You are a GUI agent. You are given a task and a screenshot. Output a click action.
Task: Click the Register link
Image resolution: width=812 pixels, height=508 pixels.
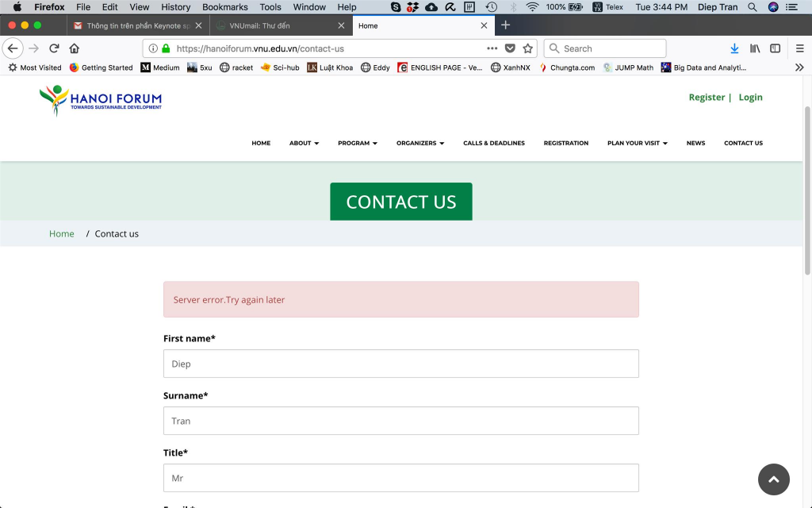click(707, 98)
